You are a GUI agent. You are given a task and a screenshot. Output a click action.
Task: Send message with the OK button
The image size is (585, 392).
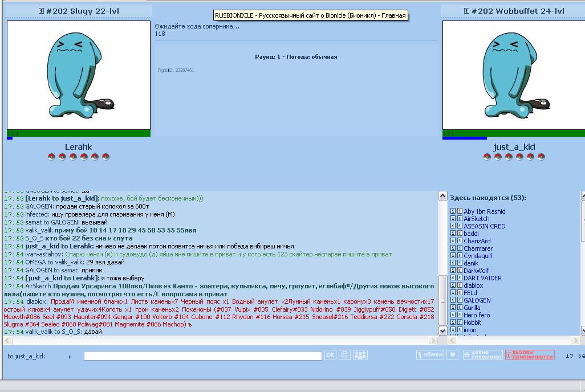tap(330, 355)
